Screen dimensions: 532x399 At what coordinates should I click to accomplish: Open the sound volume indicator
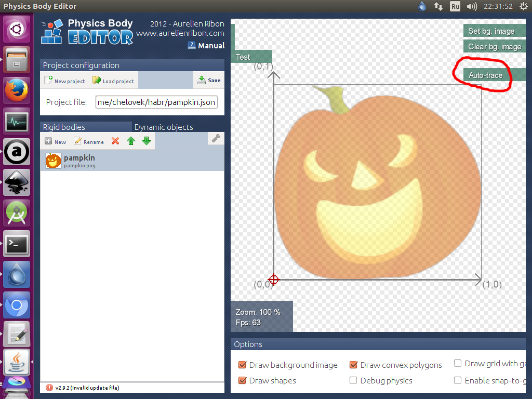[472, 6]
